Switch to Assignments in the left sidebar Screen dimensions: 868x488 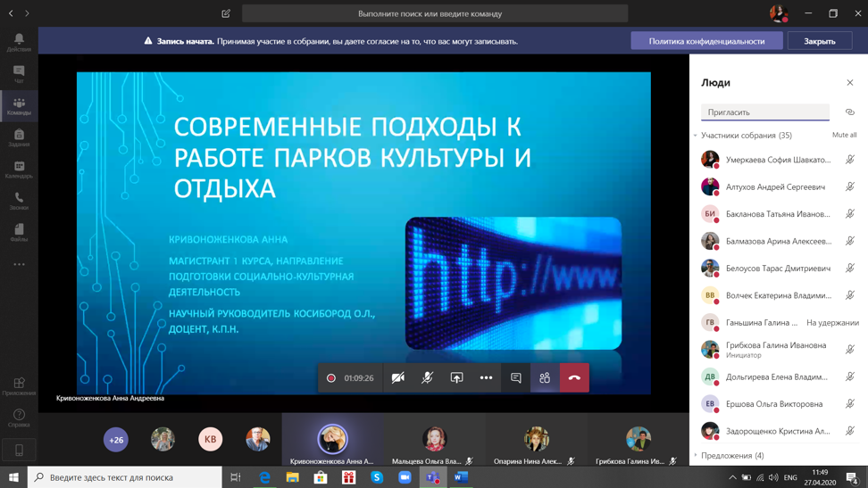point(19,137)
